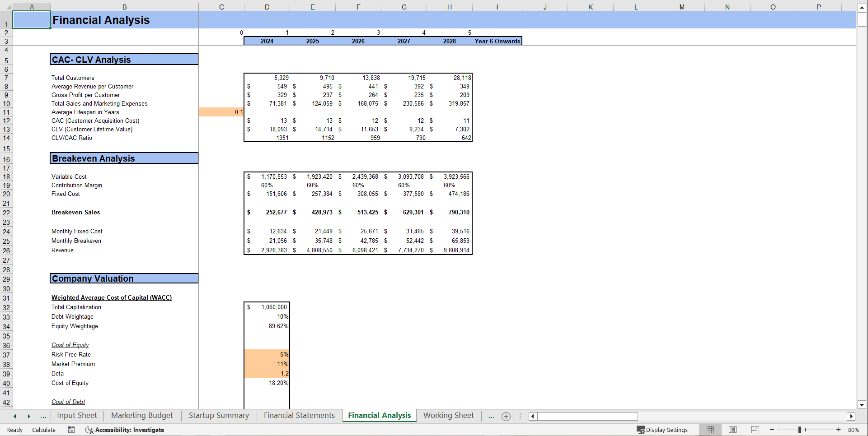The width and height of the screenshot is (868, 436).
Task: Select the Average Lifespan input cell
Action: pyautogui.click(x=221, y=112)
